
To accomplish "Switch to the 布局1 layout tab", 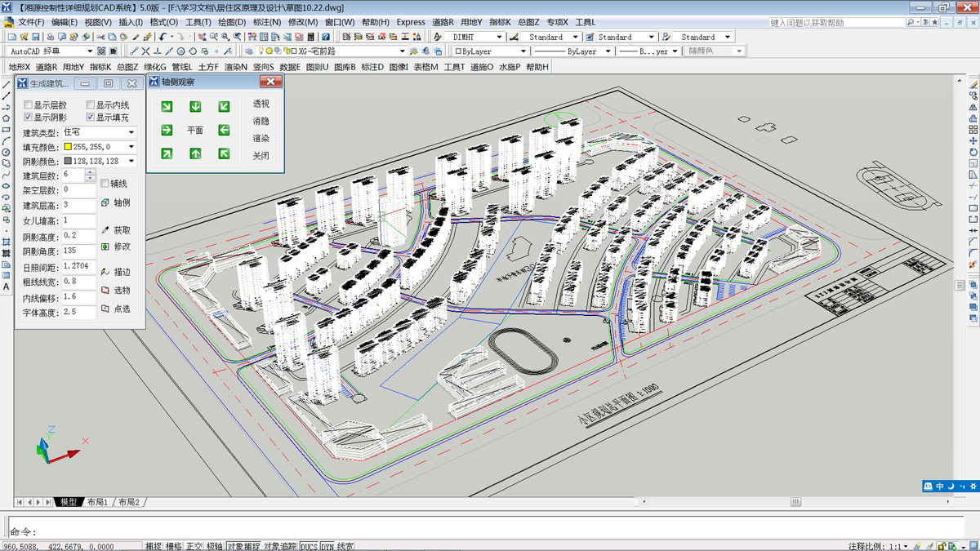I will 98,502.
